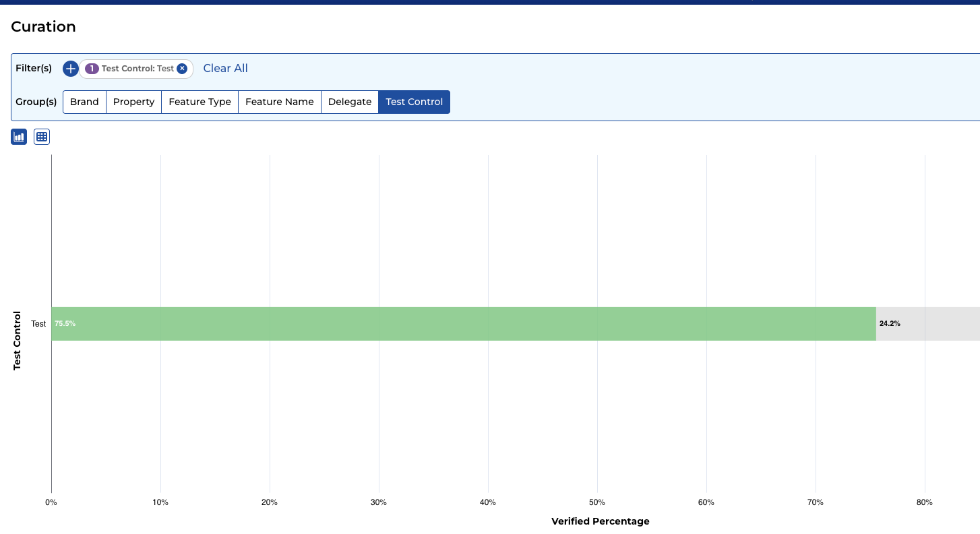
Task: Switch to bar chart view icon
Action: point(19,137)
